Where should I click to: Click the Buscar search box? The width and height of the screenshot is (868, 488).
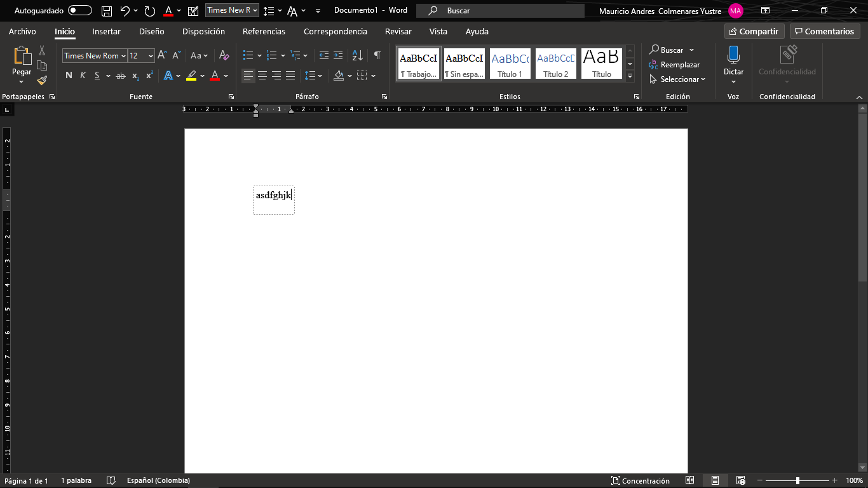(500, 11)
